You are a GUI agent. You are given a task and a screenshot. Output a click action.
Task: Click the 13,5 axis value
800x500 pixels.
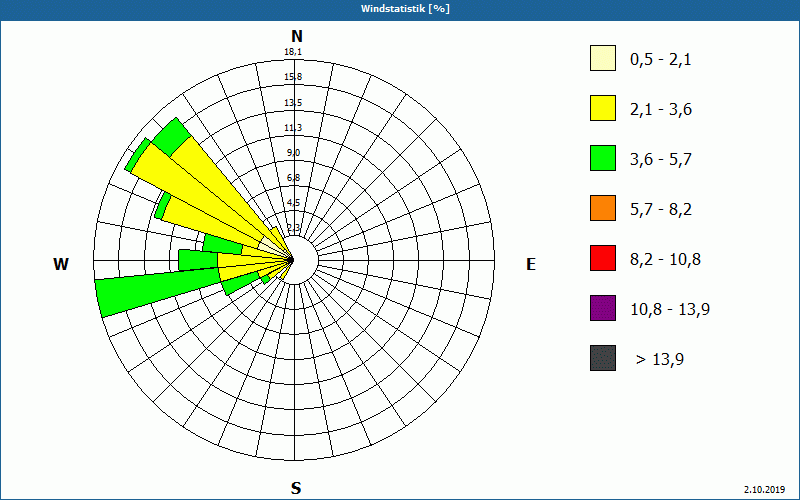click(293, 103)
